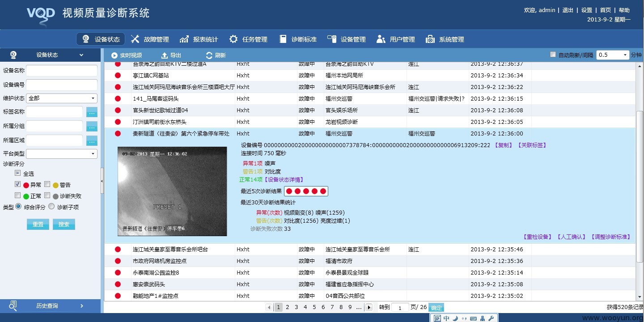The height and width of the screenshot is (322, 644).
Task: Open the 故障管理 fault management icon
Action: 135,39
